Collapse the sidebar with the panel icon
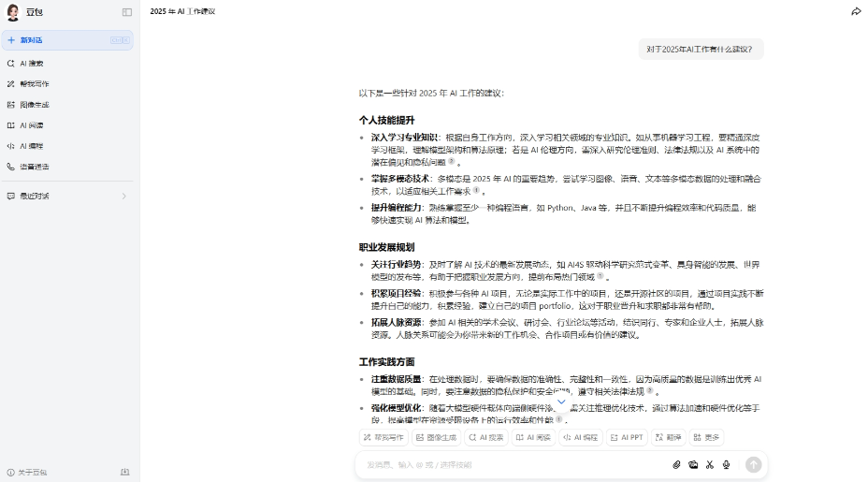Viewport: 868px width, 482px height. click(x=127, y=12)
